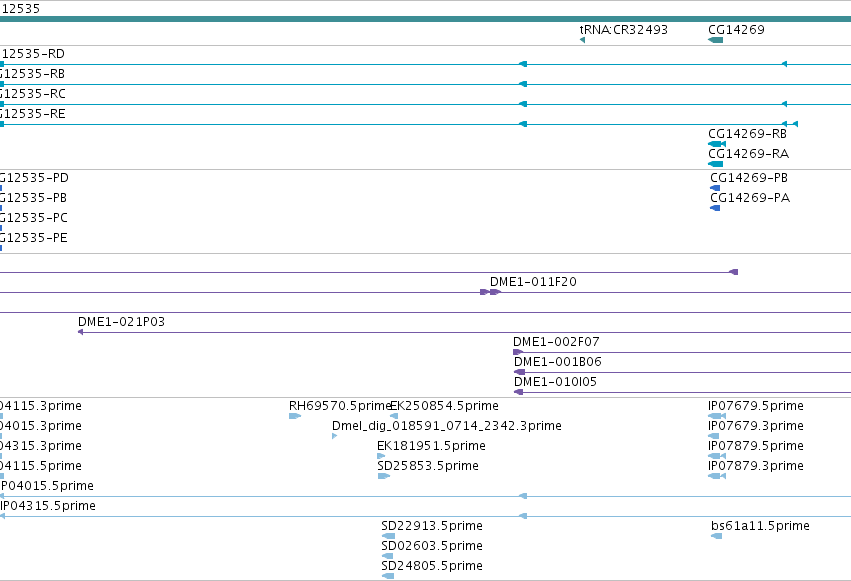Click the CG14269-PB protein glyph

click(x=715, y=188)
